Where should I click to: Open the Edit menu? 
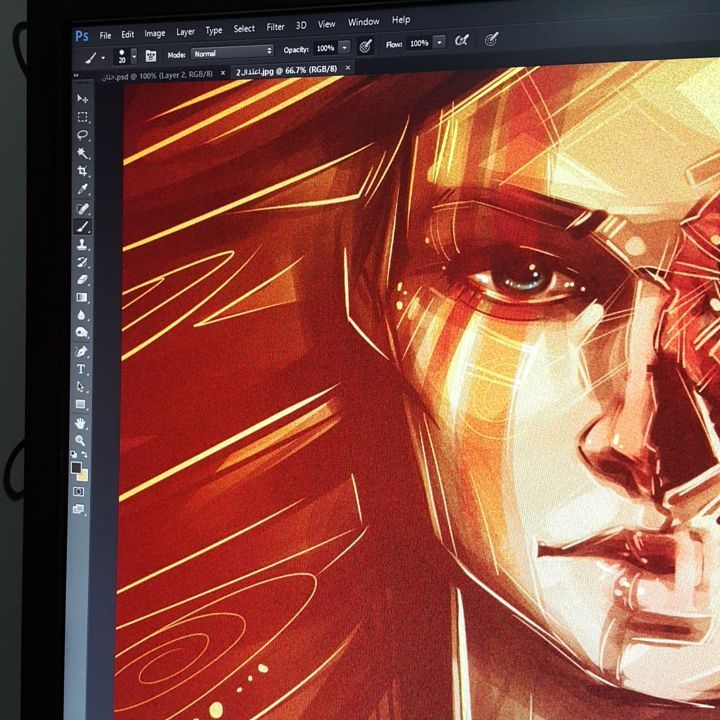(x=128, y=34)
